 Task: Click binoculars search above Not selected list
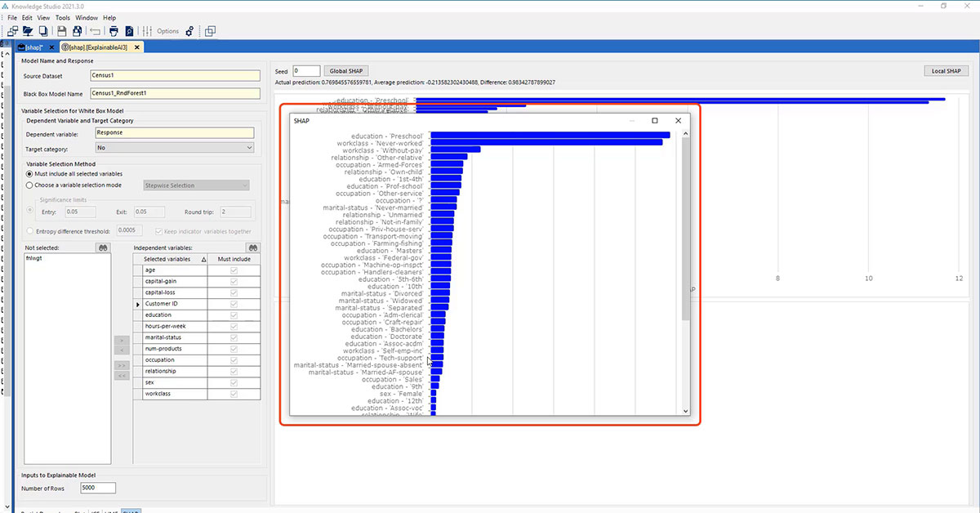[103, 248]
